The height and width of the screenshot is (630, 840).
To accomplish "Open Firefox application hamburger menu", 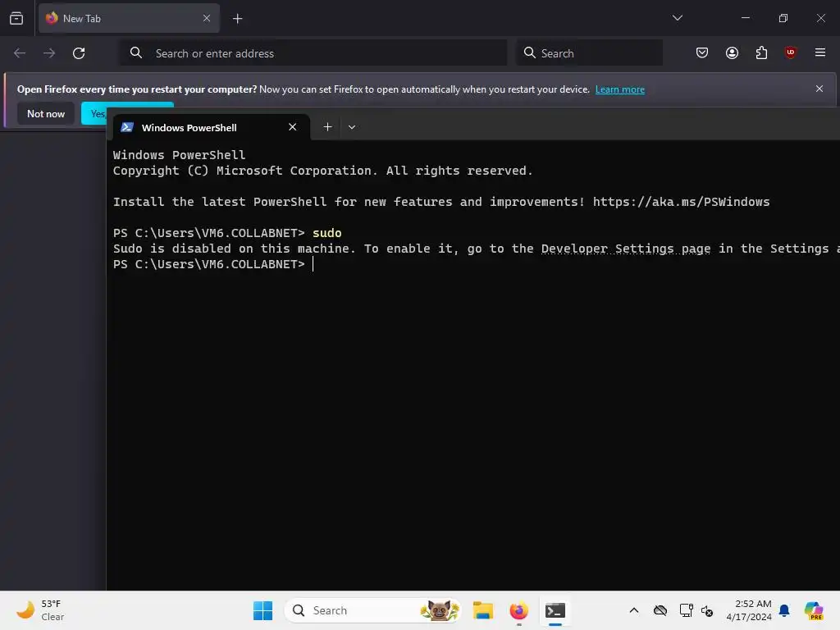I will tap(819, 52).
